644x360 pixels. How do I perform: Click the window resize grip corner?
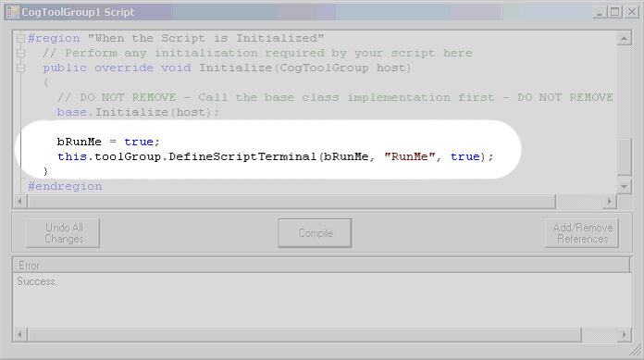637,351
